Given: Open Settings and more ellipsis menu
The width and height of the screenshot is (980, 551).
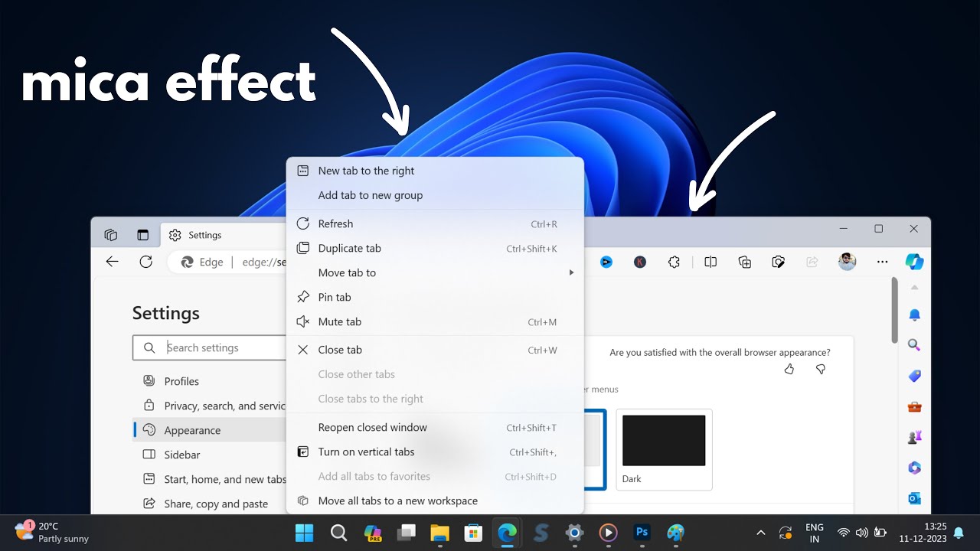Looking at the screenshot, I should [882, 262].
